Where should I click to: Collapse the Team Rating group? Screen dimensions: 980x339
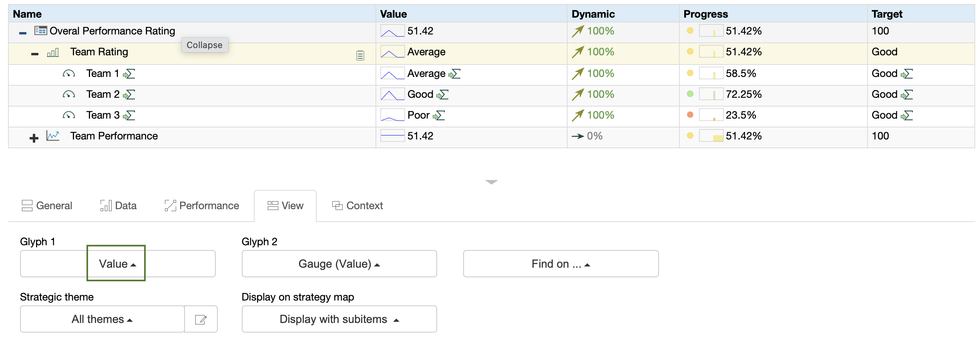coord(35,54)
